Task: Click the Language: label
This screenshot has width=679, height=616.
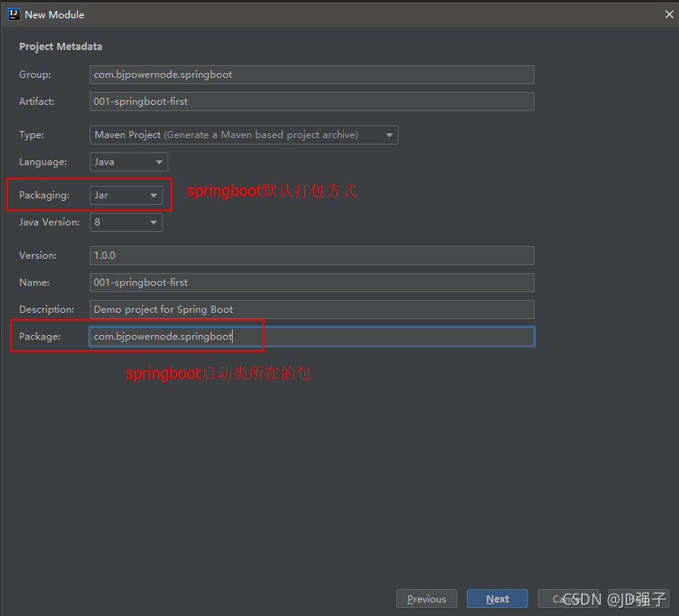Action: [43, 162]
